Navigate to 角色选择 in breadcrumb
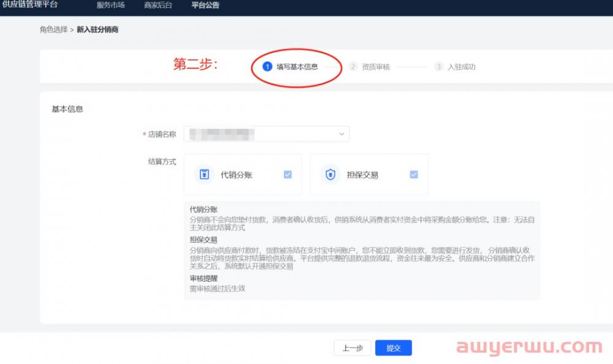 (53, 29)
